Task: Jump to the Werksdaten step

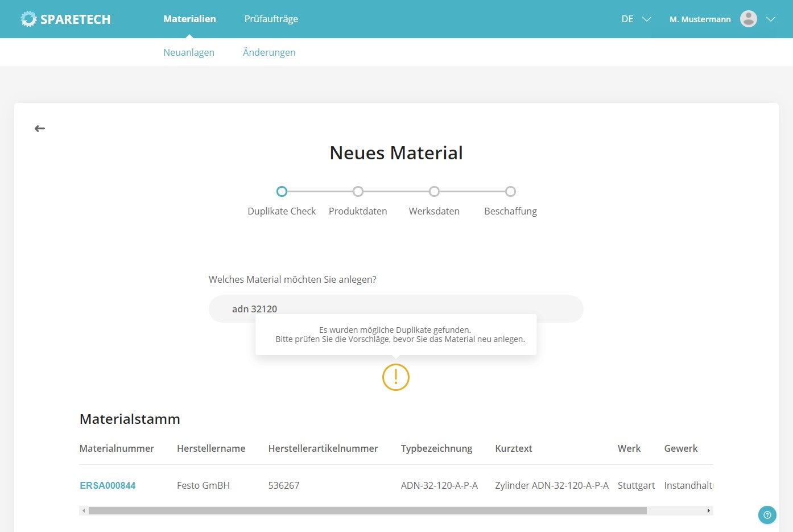Action: [434, 192]
